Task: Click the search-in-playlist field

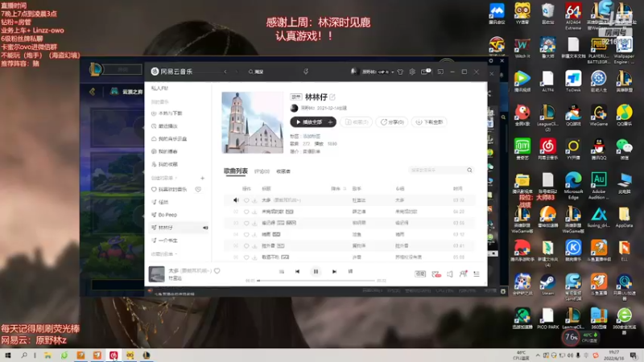Action: (441, 170)
